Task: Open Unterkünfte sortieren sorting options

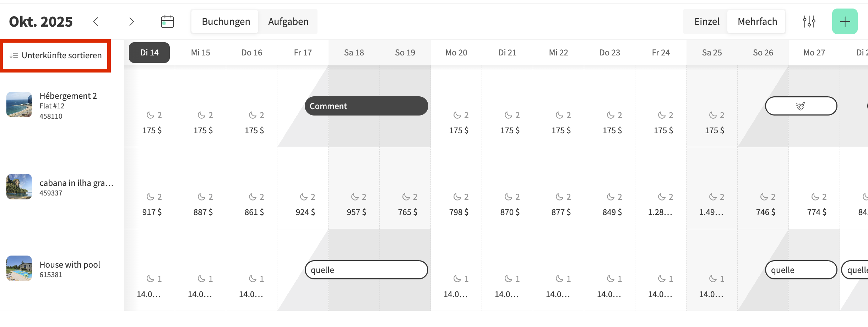Action: pyautogui.click(x=61, y=55)
